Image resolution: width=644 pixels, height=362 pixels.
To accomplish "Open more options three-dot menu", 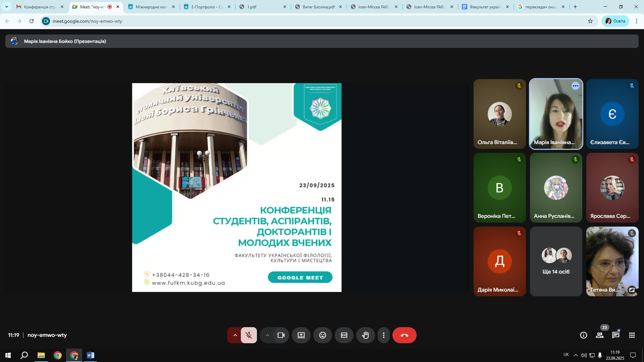I will (383, 335).
